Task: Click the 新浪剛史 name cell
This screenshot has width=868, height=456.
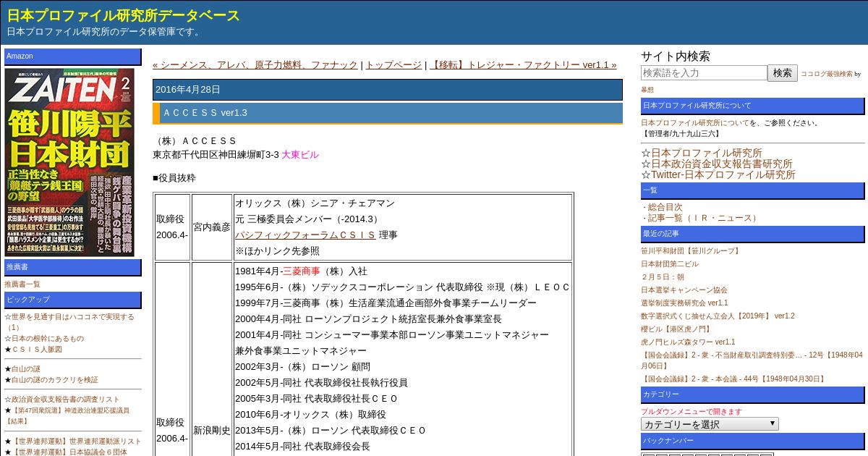Action: 212,431
